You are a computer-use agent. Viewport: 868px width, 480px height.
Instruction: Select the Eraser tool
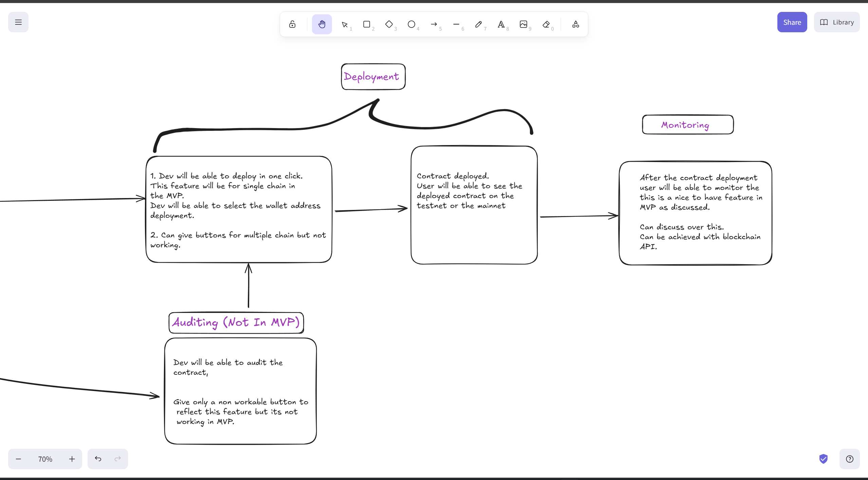546,24
